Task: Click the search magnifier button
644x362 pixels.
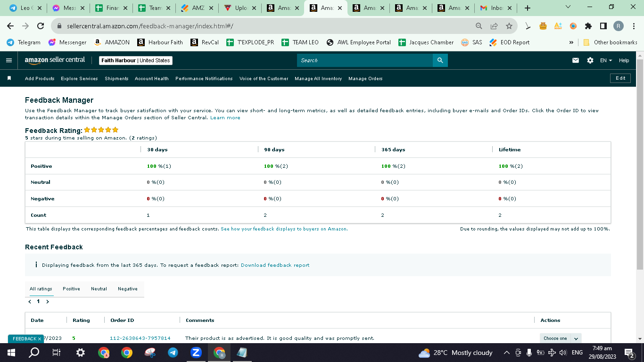Action: [440, 60]
